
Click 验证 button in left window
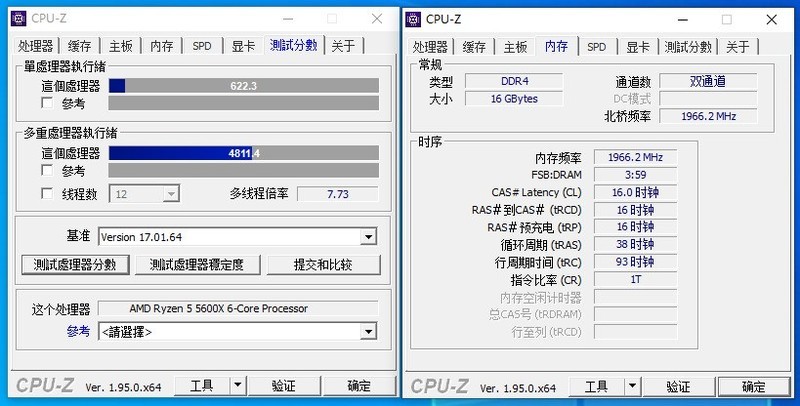(284, 386)
